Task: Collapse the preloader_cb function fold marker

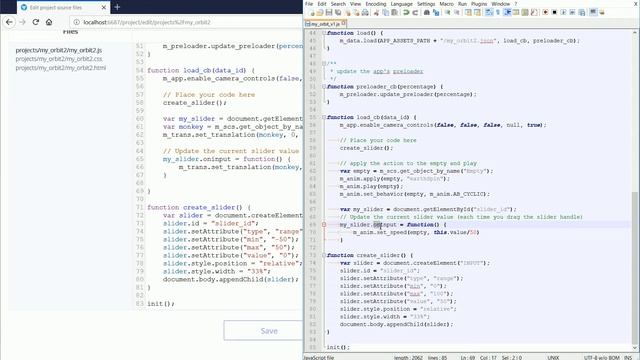Action: [x=324, y=87]
